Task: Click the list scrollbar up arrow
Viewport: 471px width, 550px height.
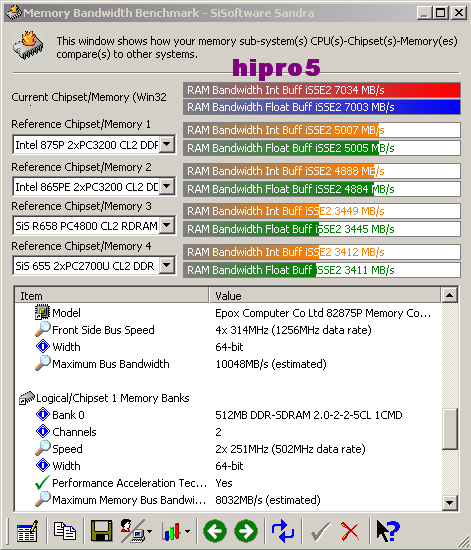Action: pyautogui.click(x=450, y=295)
